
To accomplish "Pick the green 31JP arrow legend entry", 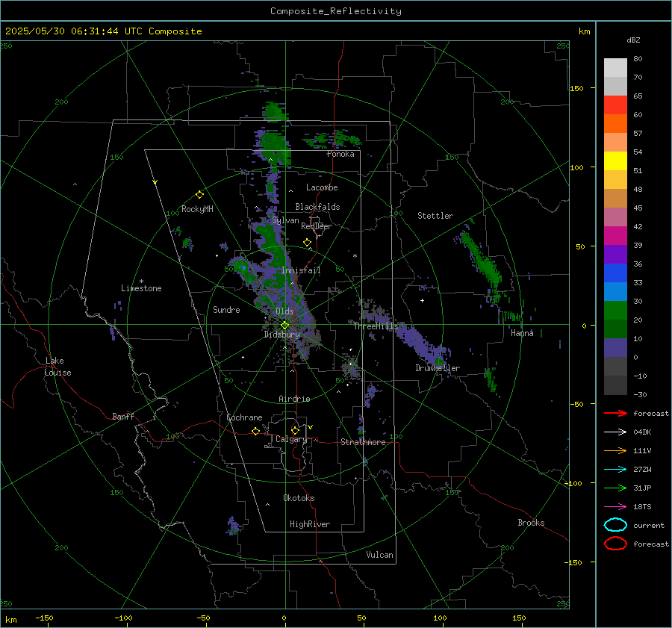I will click(615, 488).
